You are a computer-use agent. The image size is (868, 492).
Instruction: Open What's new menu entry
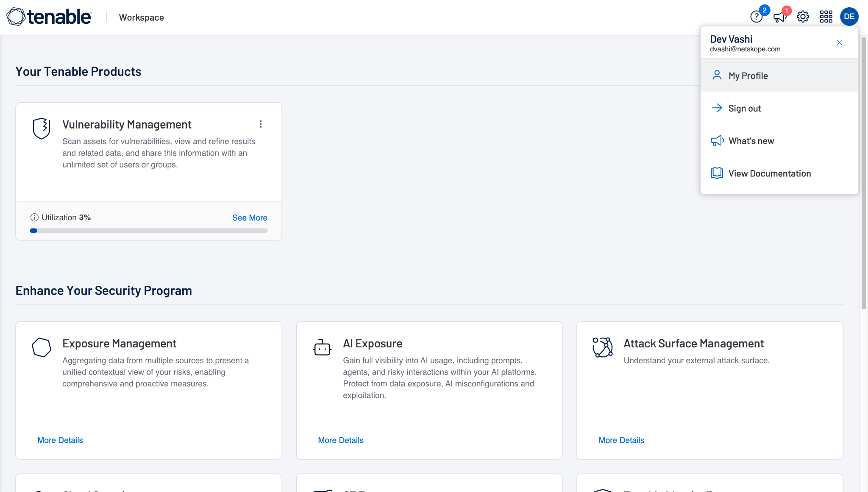(x=779, y=141)
